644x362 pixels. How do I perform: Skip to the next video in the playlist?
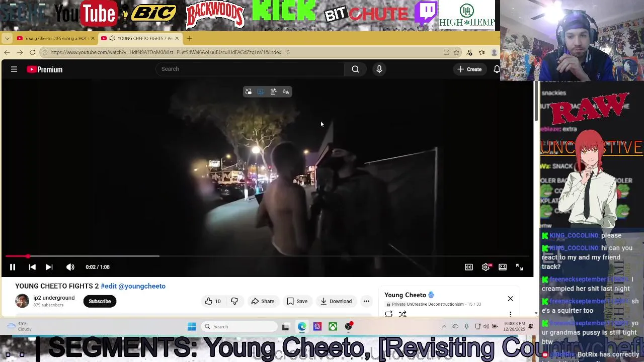(x=49, y=267)
